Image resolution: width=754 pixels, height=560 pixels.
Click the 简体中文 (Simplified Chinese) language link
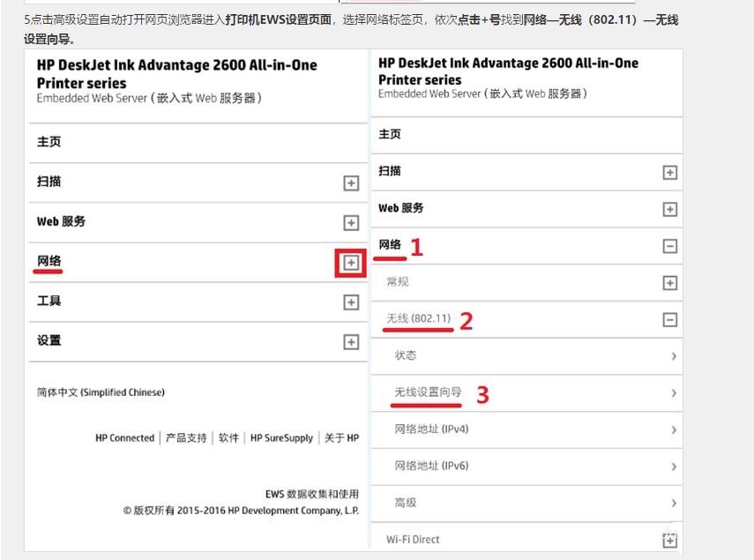101,392
